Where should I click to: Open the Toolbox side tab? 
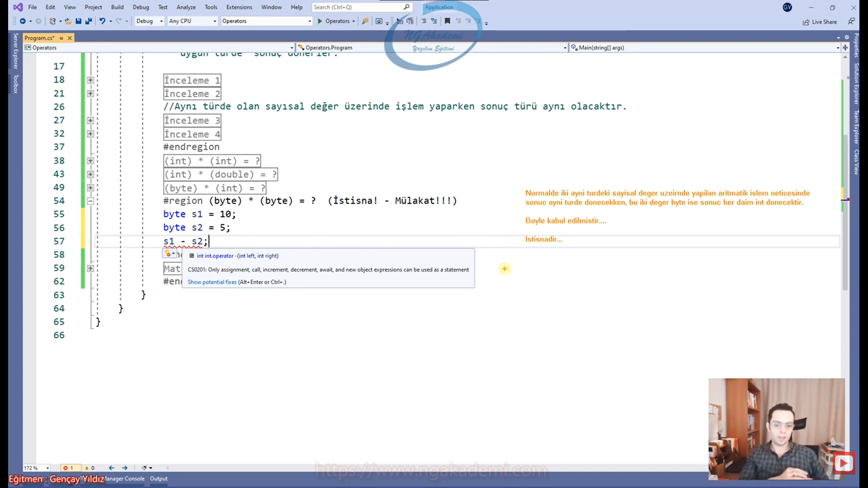[x=15, y=84]
